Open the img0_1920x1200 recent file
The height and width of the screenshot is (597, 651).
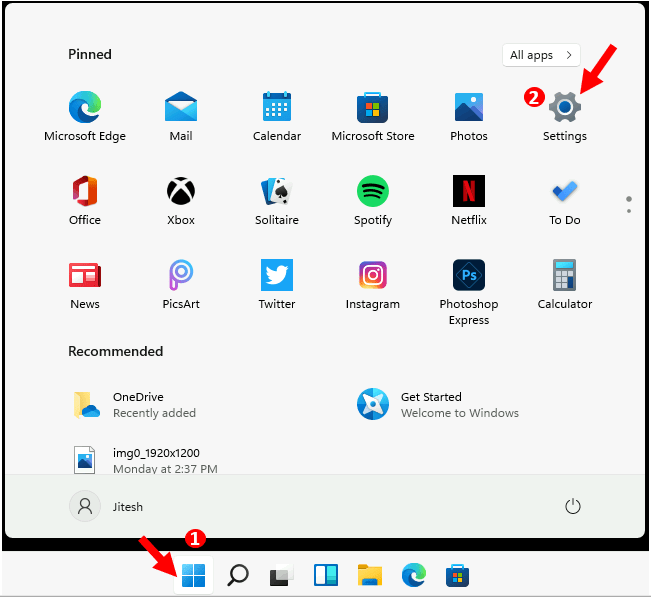coord(145,460)
